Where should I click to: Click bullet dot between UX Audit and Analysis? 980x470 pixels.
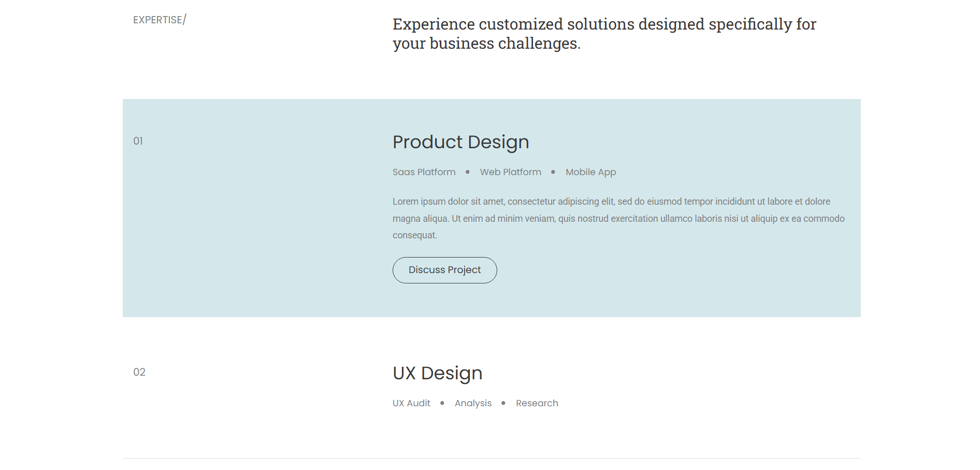[442, 403]
